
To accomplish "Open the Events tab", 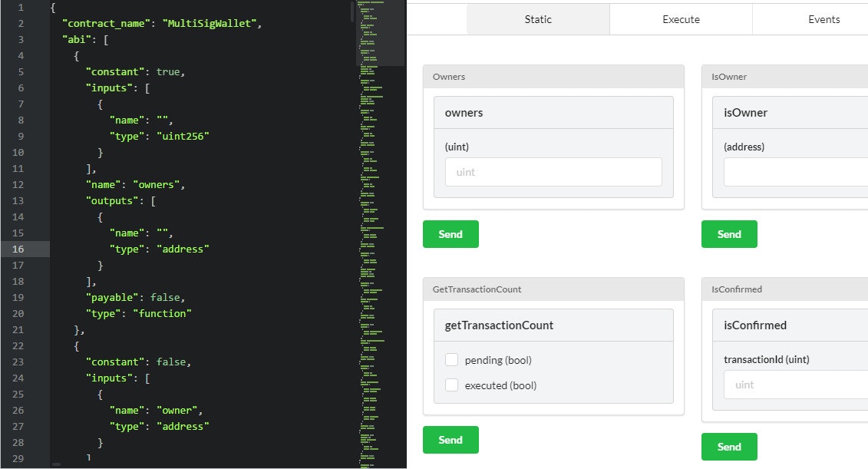I will [x=810, y=19].
